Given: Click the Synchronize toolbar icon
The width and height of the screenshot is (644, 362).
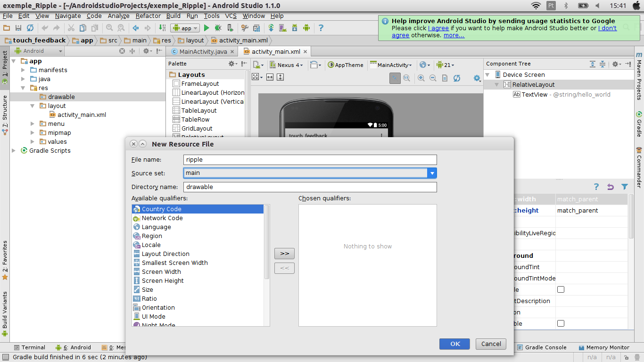Looking at the screenshot, I should tap(30, 28).
